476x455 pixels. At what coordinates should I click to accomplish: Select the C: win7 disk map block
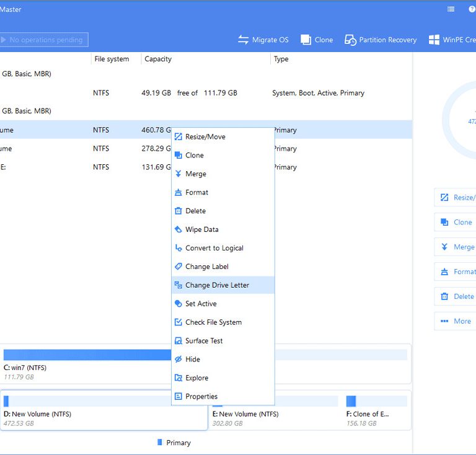click(206, 364)
